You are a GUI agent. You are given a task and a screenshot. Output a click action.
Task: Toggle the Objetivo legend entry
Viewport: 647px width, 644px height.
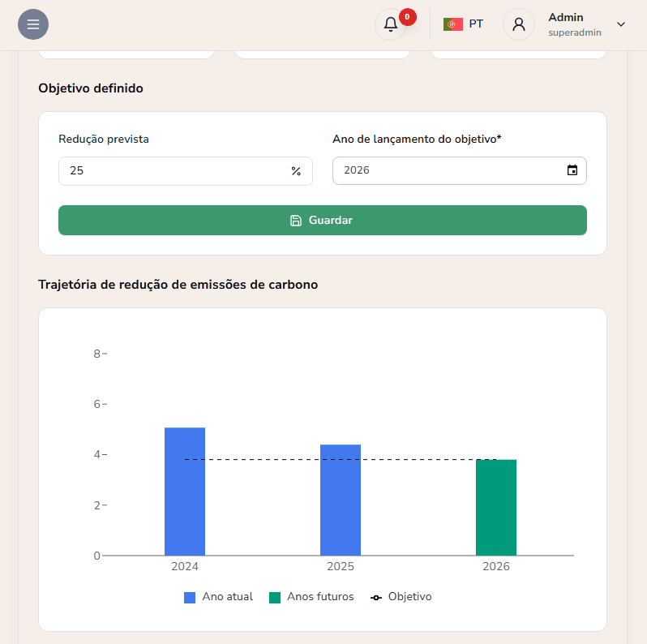(x=401, y=597)
